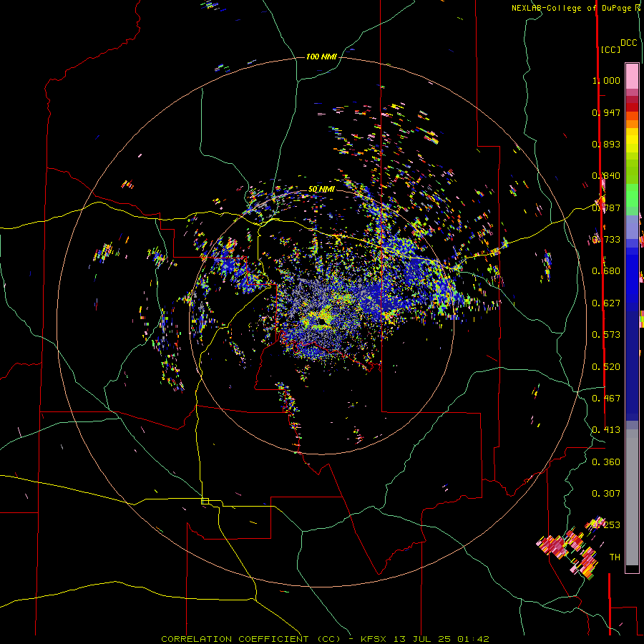Click the CORRELATION COEFFICIENT (CC) caption text

tap(251, 639)
